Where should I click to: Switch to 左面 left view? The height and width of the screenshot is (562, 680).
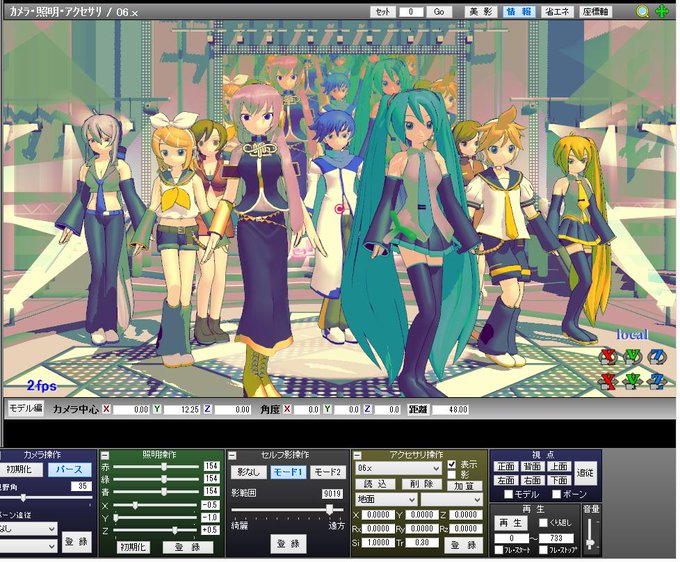(506, 480)
